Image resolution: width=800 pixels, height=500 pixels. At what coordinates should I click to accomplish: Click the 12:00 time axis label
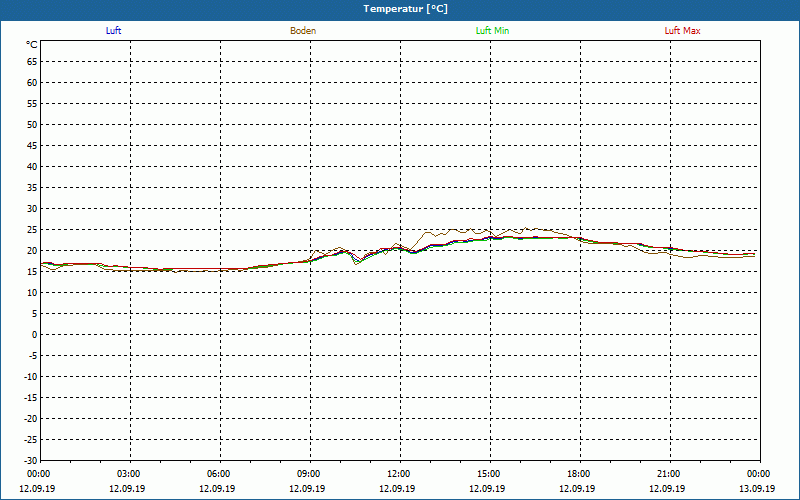tap(398, 474)
